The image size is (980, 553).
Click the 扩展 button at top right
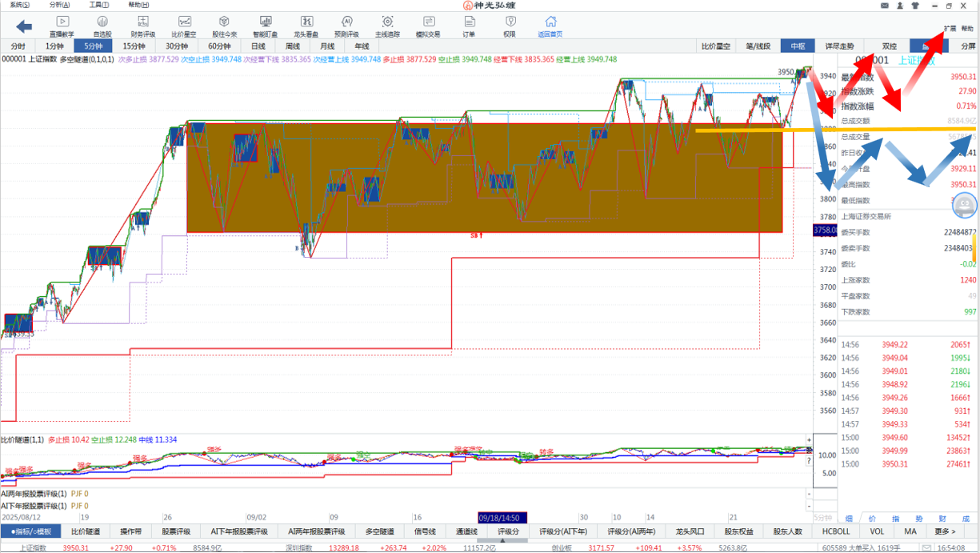950,28
